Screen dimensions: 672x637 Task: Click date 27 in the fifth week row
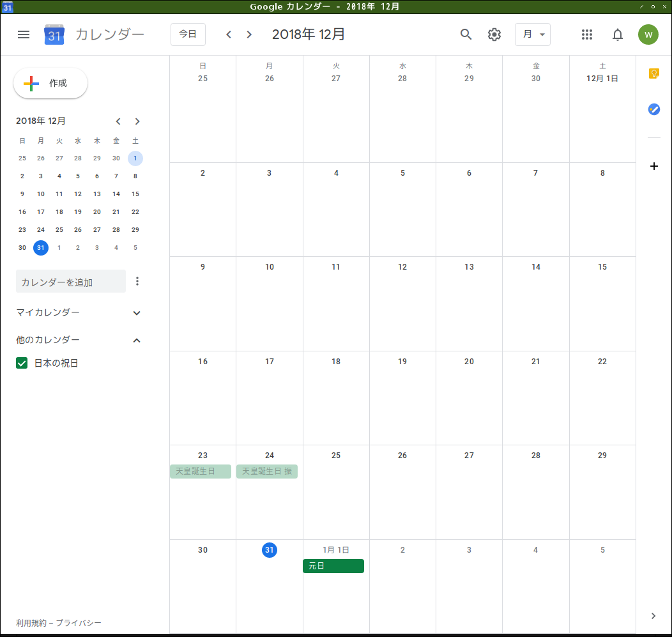[469, 456]
